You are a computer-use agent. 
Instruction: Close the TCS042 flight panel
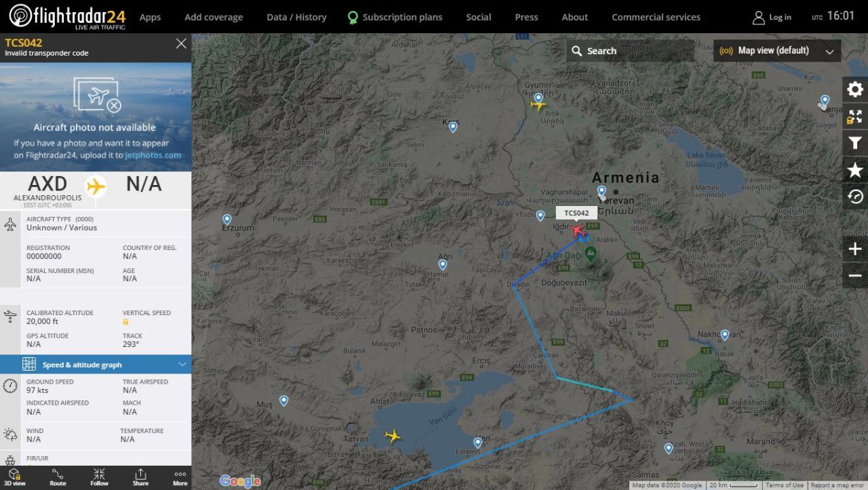coord(181,43)
